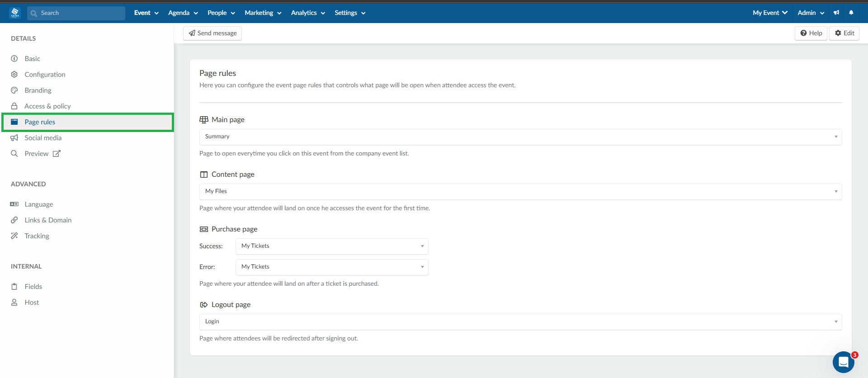This screenshot has width=868, height=378.
Task: Go to Basic details
Action: coord(33,59)
